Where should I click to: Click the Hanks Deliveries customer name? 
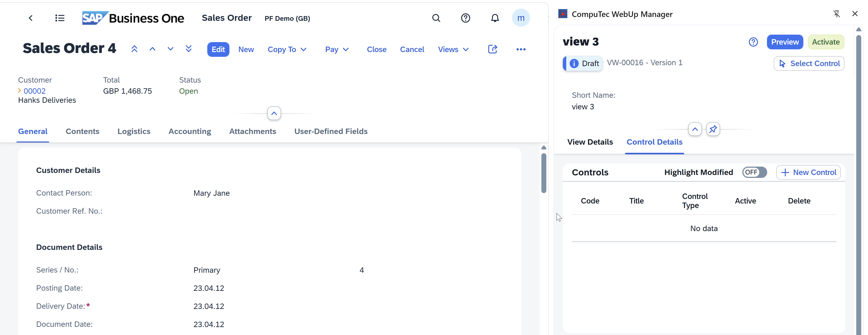click(47, 100)
